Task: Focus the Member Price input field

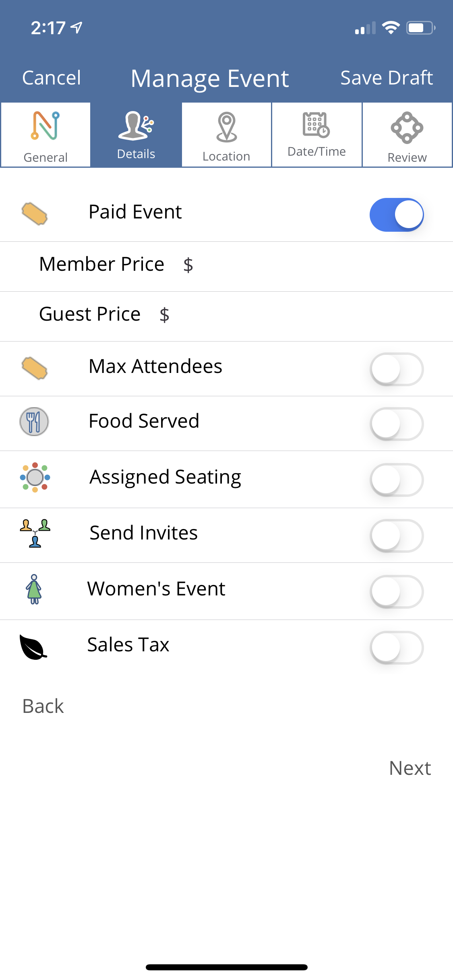Action: click(314, 265)
